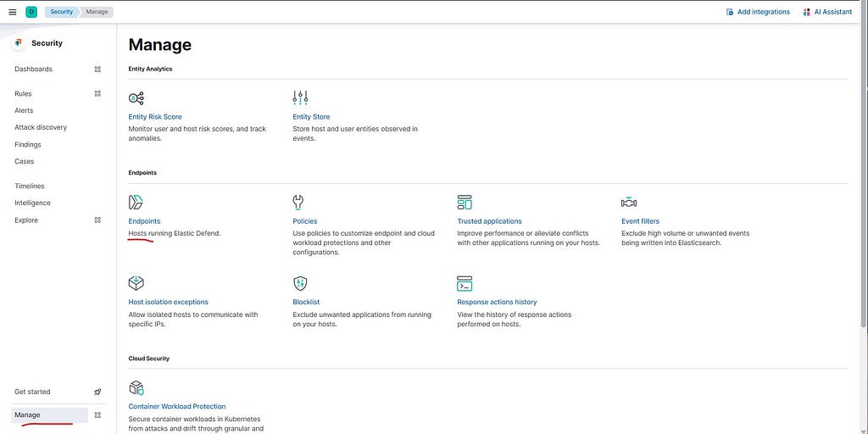Click the Add integrations icon

(x=730, y=12)
